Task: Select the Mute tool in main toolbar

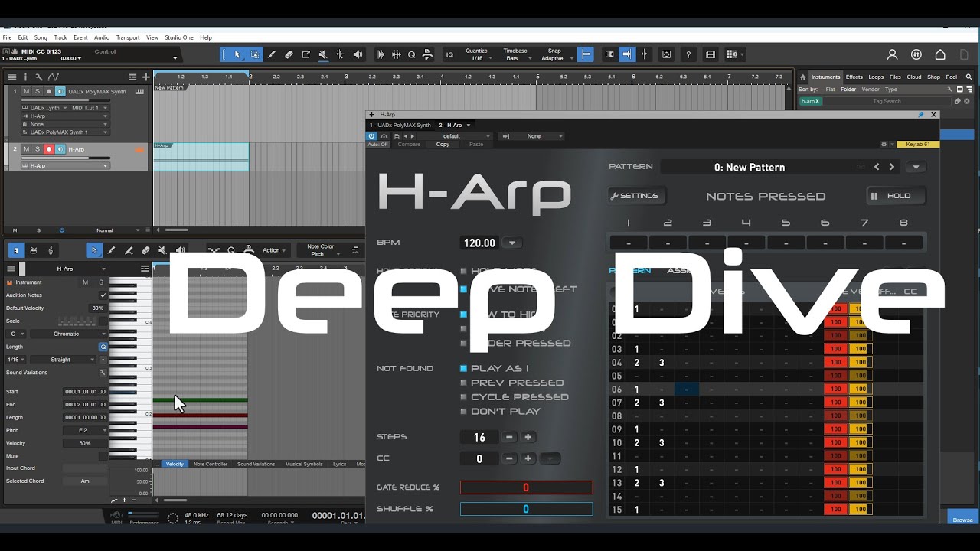Action: 323,54
